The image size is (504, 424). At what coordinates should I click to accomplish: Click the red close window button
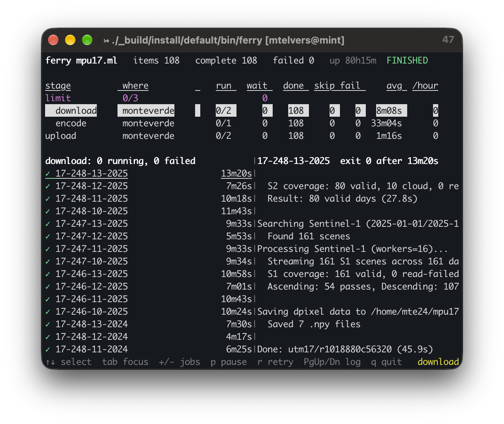click(53, 40)
